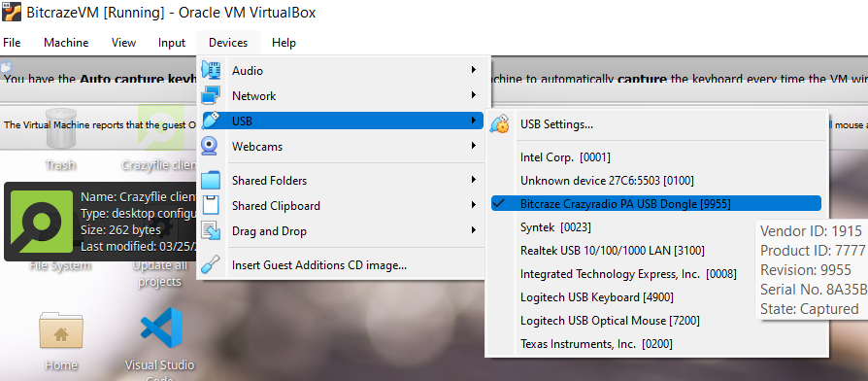Attach Realtek USB 10/100/1000 LAN [3100]
Screen dimensions: 868x381
(x=656, y=251)
